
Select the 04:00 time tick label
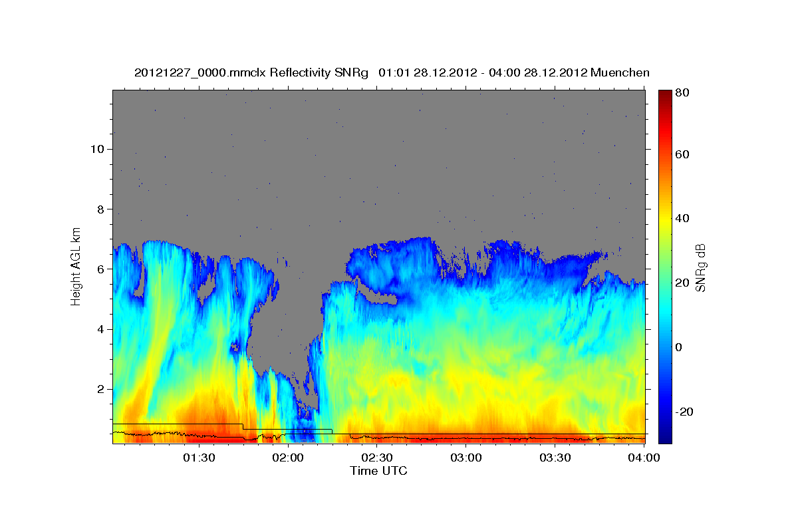(x=643, y=458)
